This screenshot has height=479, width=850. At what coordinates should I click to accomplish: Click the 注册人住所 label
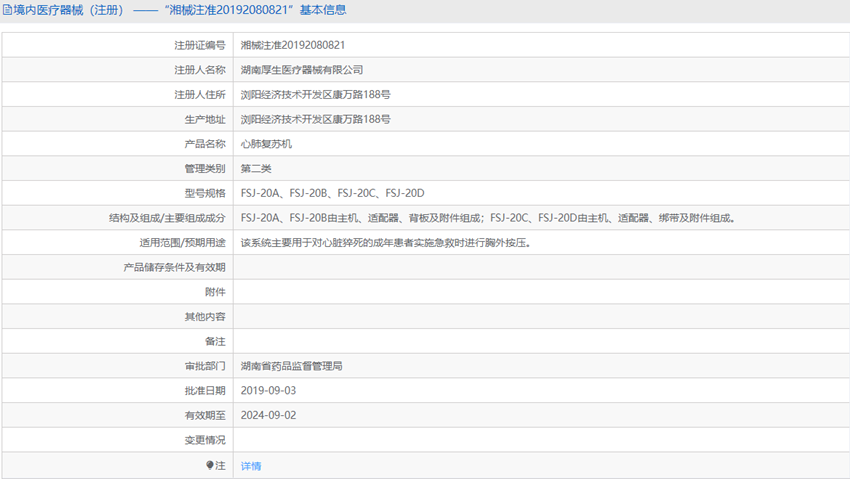[x=199, y=95]
